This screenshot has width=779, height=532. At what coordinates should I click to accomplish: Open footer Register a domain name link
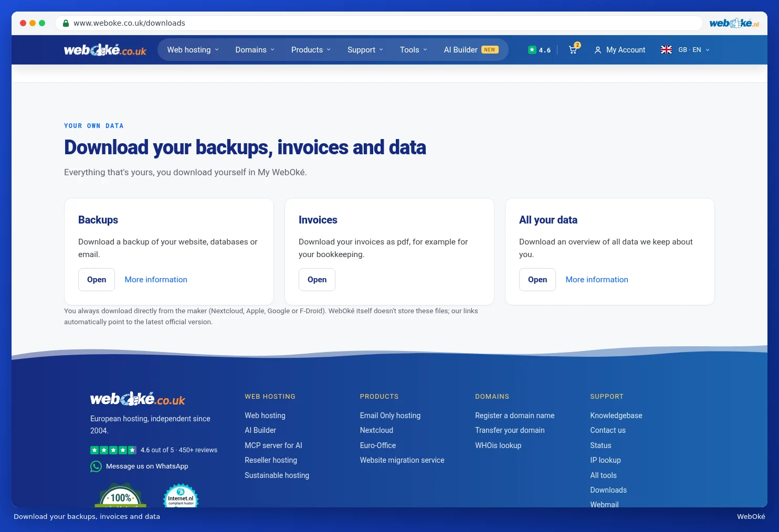(514, 416)
